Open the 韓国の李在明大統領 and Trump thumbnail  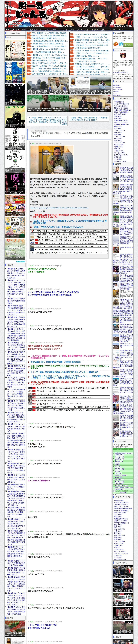coord(90,103)
